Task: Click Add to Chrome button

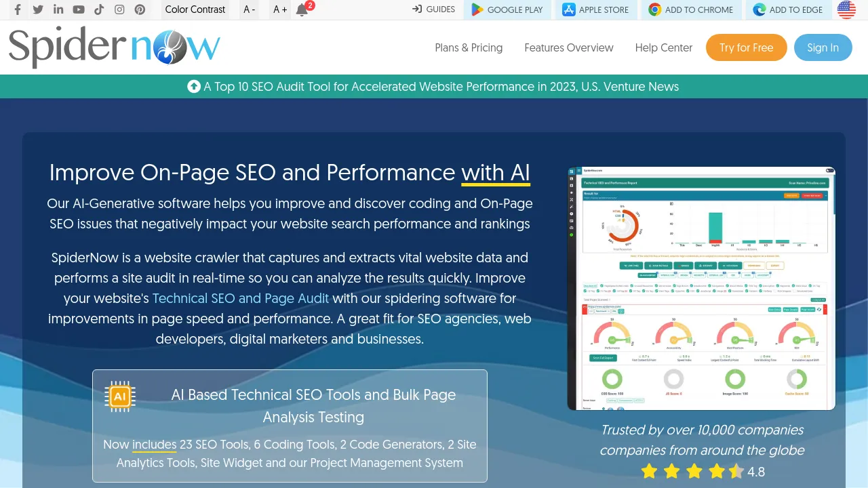Action: pyautogui.click(x=691, y=9)
